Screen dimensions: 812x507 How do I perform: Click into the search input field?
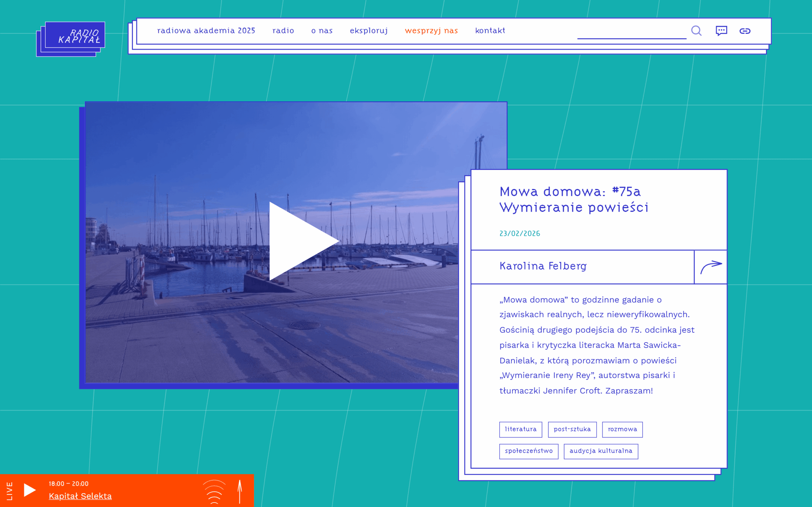(x=631, y=32)
